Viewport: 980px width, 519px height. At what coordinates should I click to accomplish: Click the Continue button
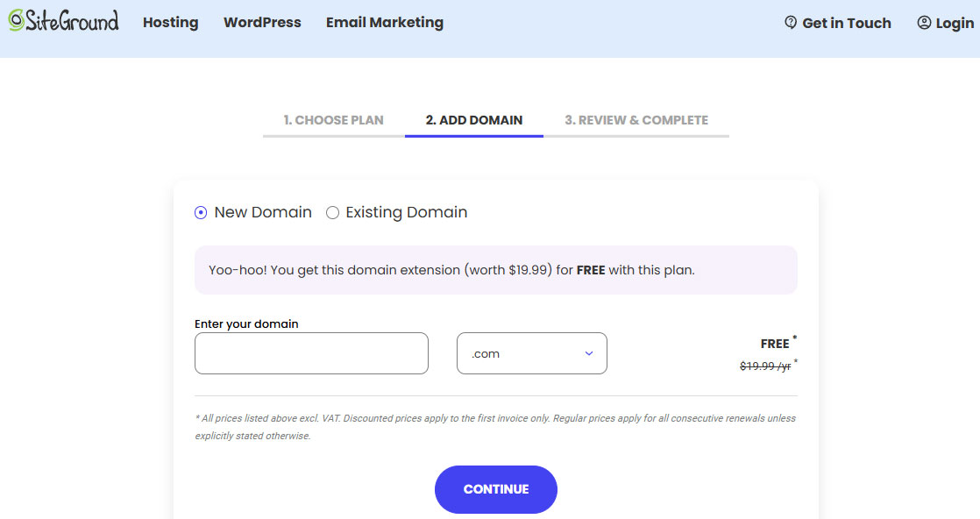point(495,489)
